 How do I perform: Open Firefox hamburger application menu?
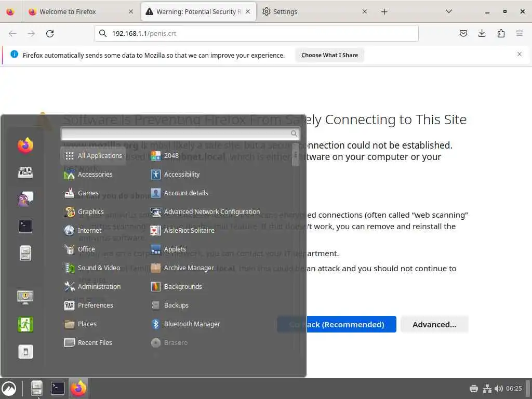pyautogui.click(x=520, y=33)
